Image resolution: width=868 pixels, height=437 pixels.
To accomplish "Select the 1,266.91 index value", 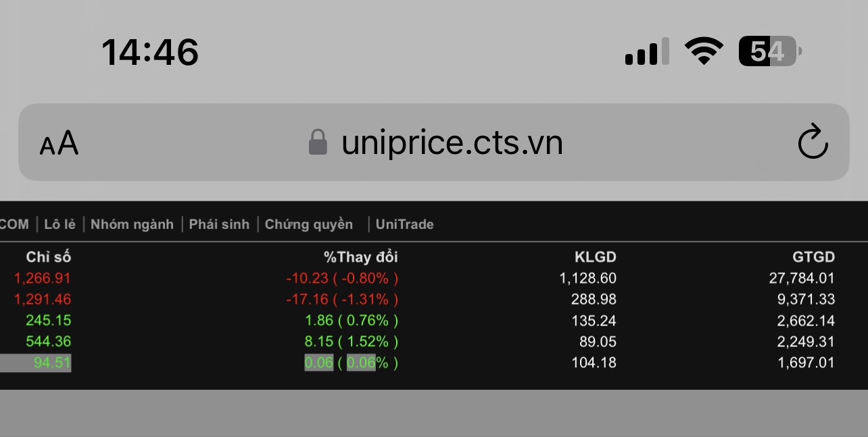I will 42,278.
